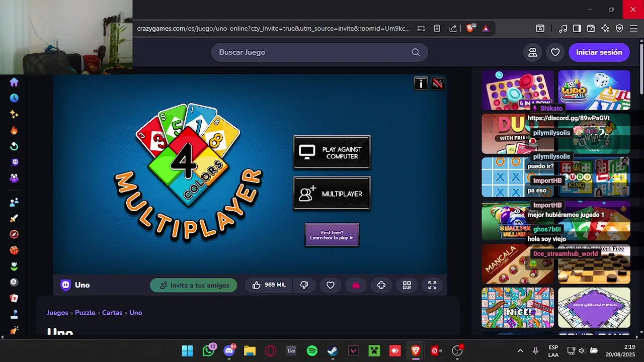Open Multiplayer purple group icon in sidebar
This screenshot has height=362, width=644.
pos(14,178)
